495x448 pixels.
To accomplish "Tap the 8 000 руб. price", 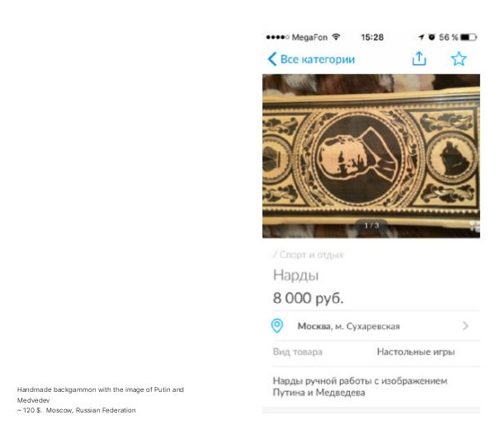I will click(x=308, y=298).
